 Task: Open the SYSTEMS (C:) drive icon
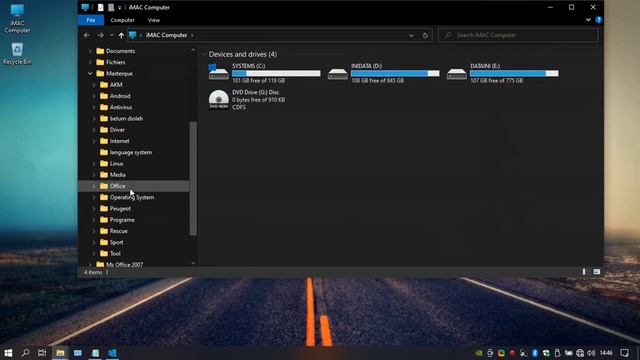click(x=218, y=72)
